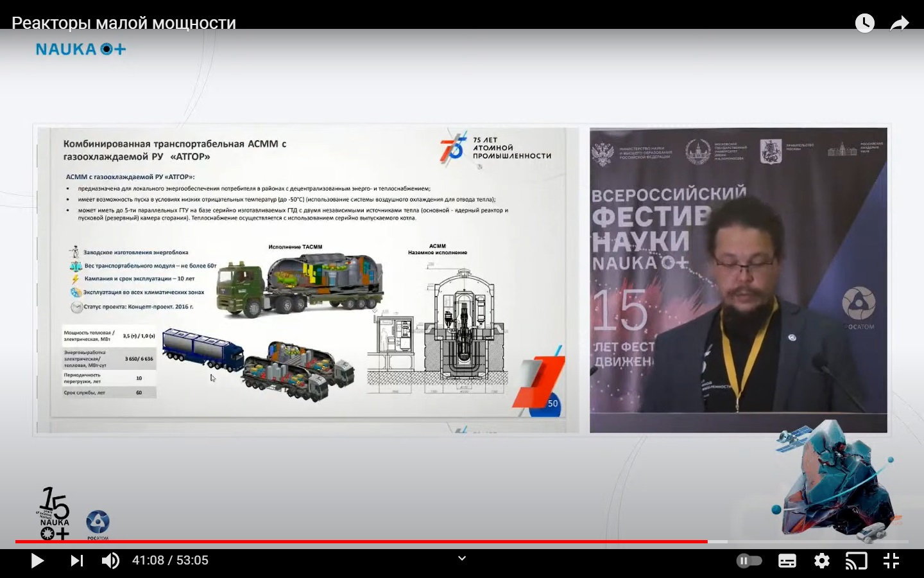Mute the video volume
Viewport: 924px width, 578px height.
[110, 561]
